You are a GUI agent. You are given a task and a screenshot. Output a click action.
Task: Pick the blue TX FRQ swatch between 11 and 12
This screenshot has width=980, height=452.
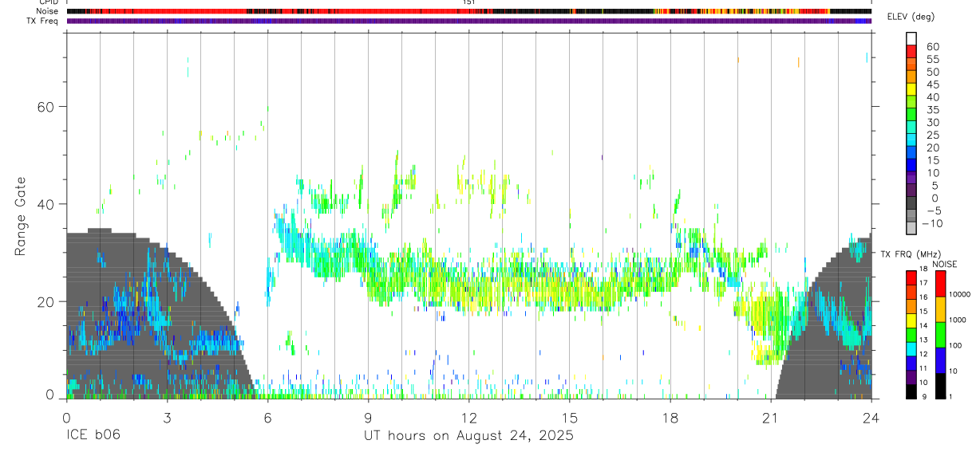911,362
